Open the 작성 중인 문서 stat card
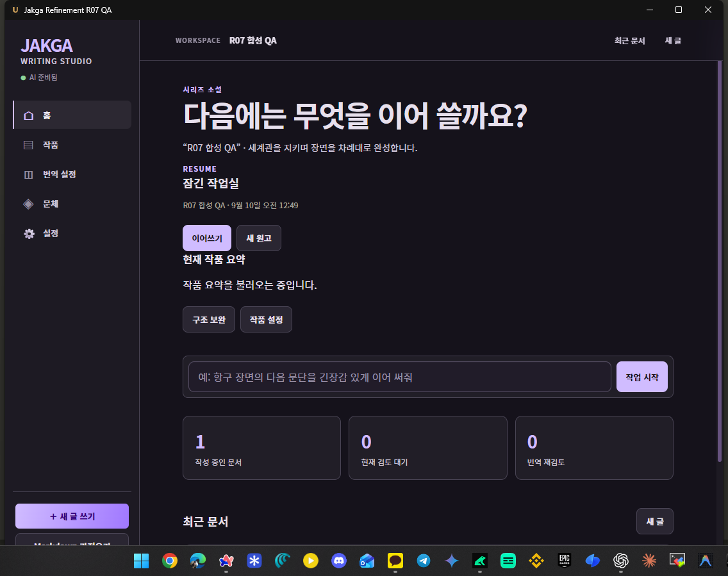 (x=262, y=448)
